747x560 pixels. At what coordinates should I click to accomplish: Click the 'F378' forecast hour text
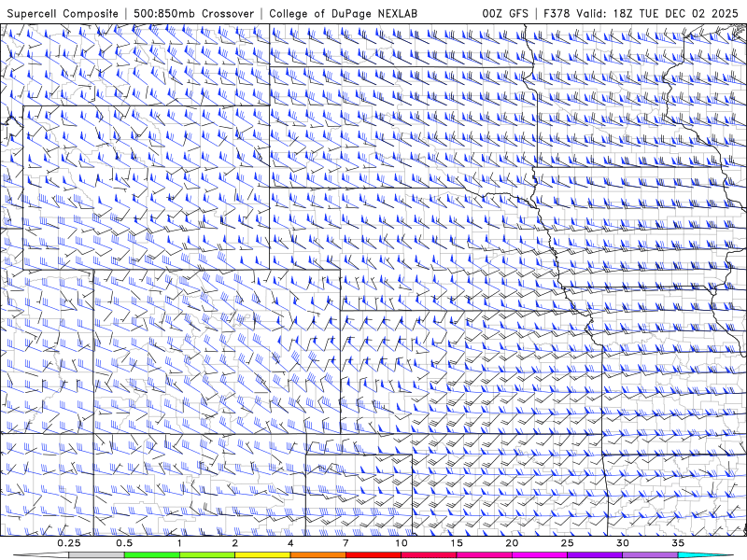click(x=557, y=13)
